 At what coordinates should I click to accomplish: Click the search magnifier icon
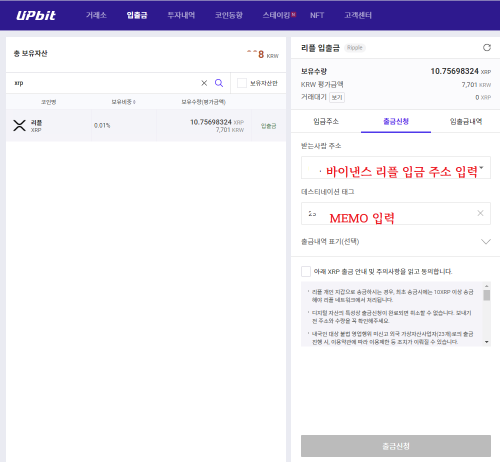pyautogui.click(x=219, y=83)
